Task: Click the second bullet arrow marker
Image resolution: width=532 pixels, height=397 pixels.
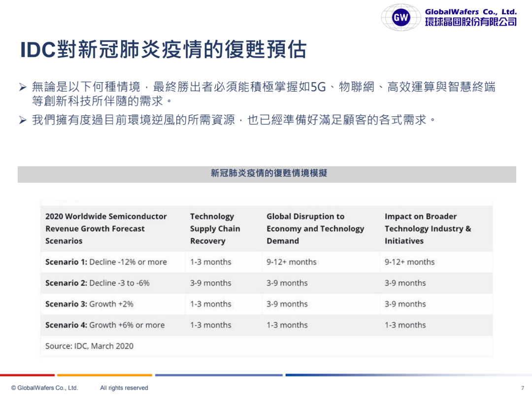Action: [x=23, y=120]
